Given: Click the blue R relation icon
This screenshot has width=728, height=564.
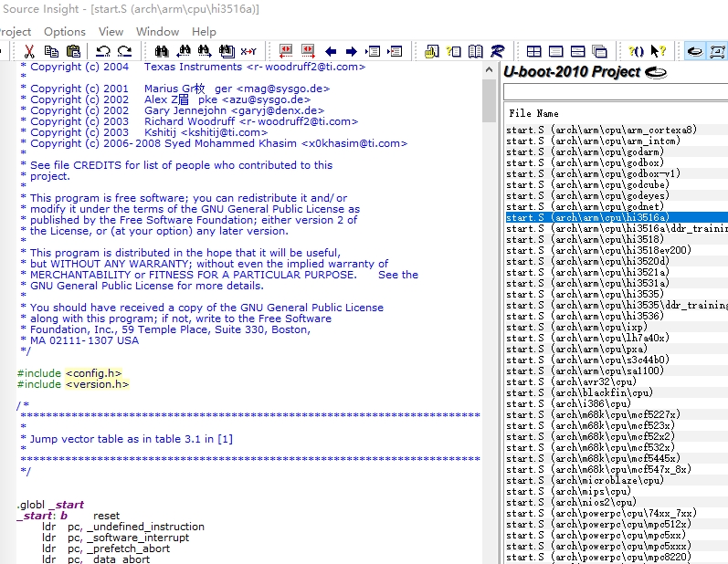Looking at the screenshot, I should pyautogui.click(x=498, y=52).
